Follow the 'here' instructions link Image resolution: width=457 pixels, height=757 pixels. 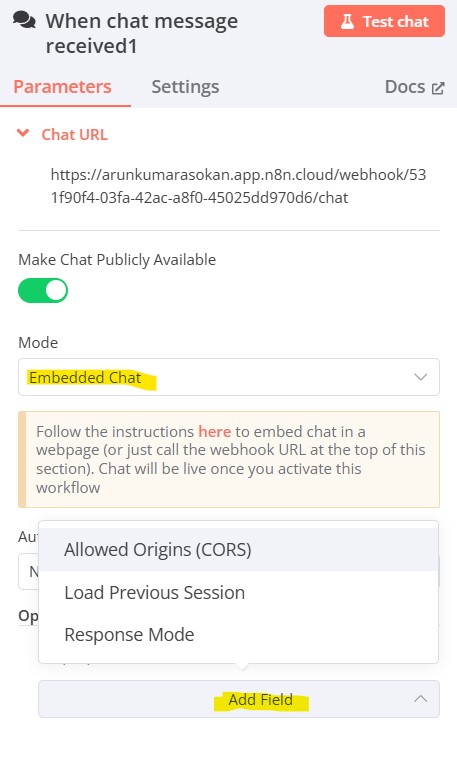[215, 431]
